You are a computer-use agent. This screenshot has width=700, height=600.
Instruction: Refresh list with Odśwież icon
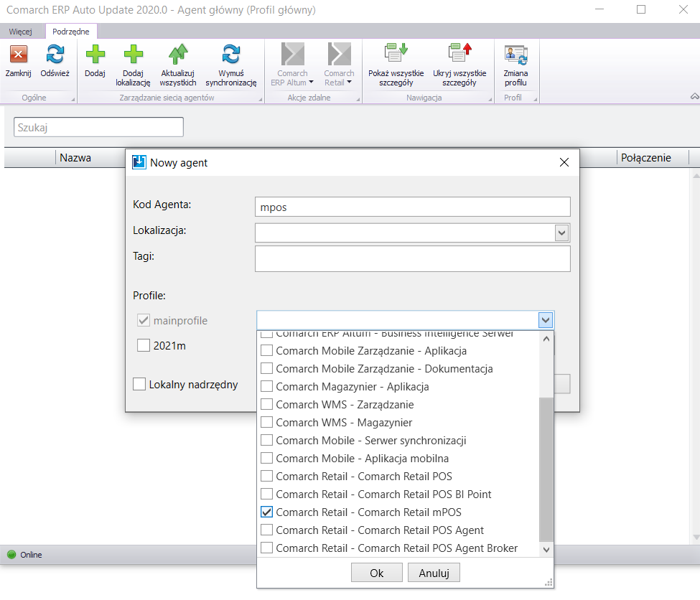click(x=55, y=55)
